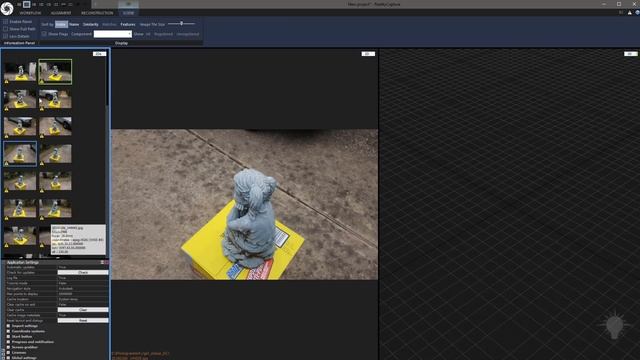Expand the Global settings section
640x360 pixels.
click(8, 358)
